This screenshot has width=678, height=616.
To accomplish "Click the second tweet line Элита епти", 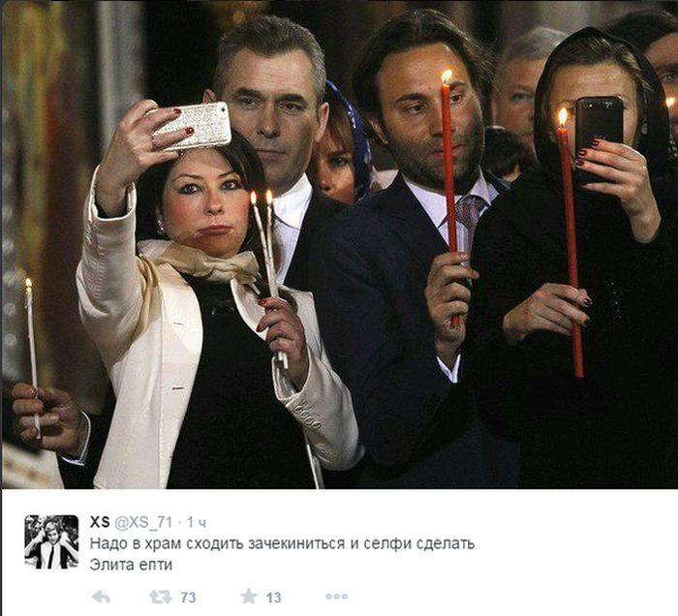I will coord(131,565).
